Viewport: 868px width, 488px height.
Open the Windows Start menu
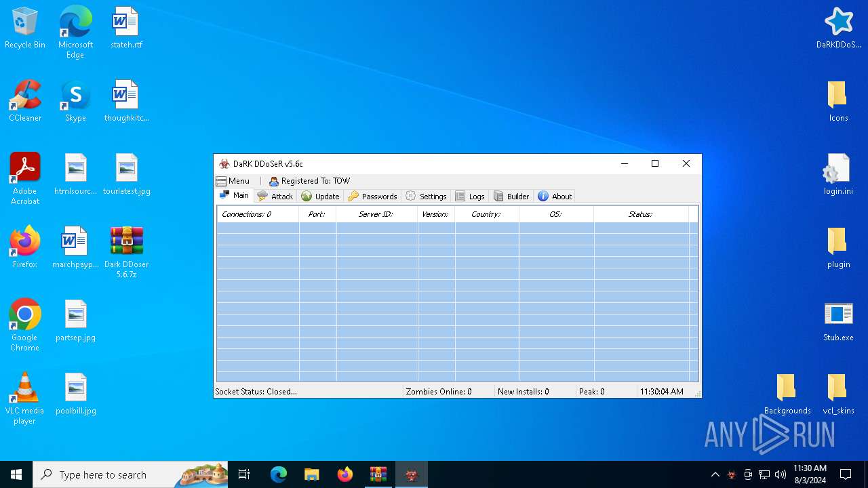coord(16,474)
